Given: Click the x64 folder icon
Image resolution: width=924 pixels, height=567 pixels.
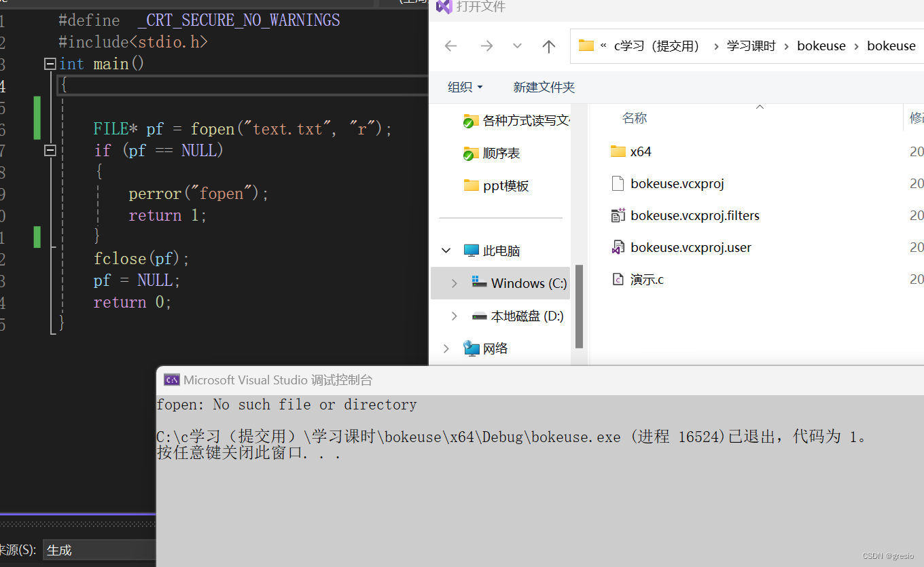Looking at the screenshot, I should click(618, 151).
